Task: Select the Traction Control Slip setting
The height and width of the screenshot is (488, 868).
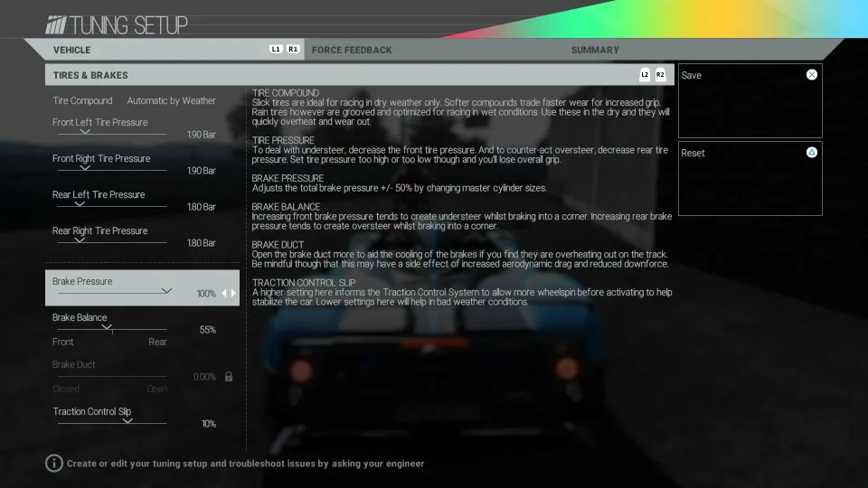Action: tap(134, 417)
